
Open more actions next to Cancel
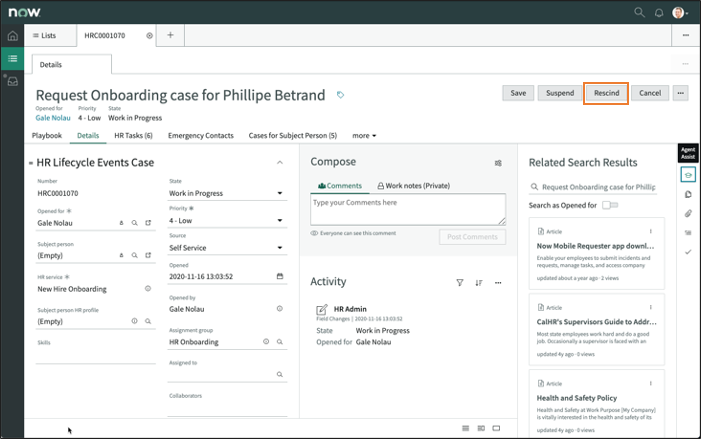pos(680,93)
